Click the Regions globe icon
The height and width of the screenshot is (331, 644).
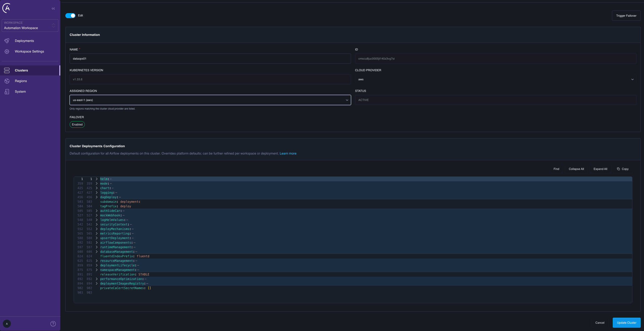tap(7, 81)
